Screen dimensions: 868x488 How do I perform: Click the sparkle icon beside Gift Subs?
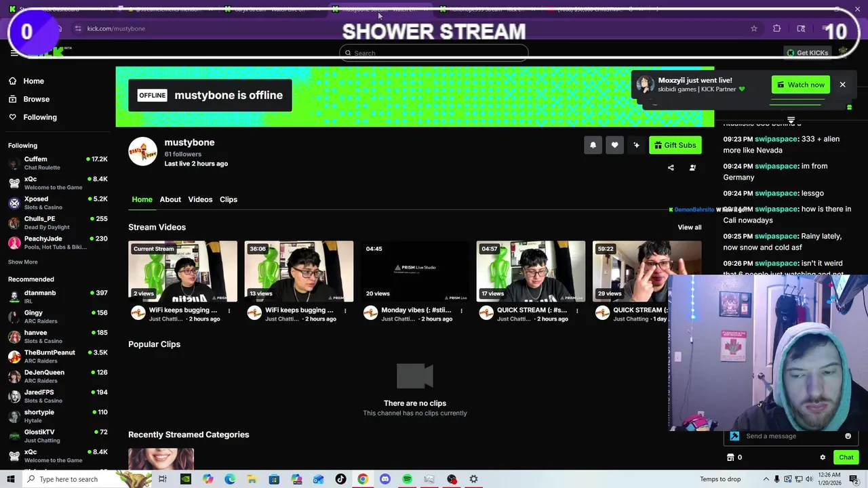[636, 145]
